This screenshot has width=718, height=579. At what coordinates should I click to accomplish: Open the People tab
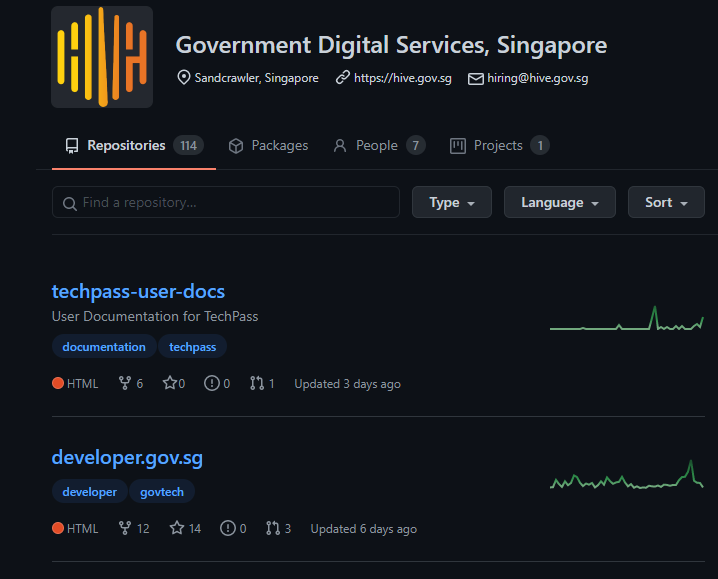pyautogui.click(x=379, y=146)
